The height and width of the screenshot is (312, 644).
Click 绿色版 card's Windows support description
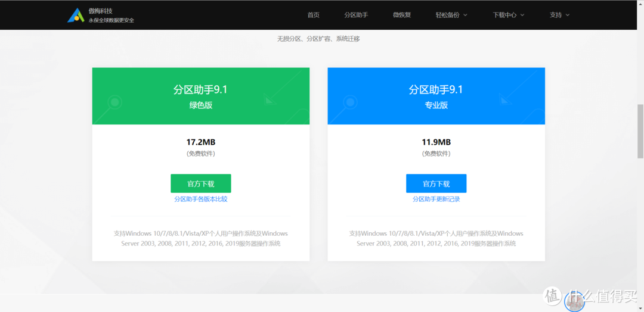[x=201, y=238]
